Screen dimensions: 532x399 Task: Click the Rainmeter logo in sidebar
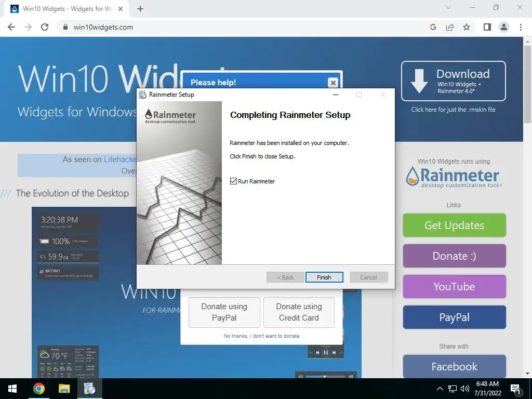[x=453, y=177]
